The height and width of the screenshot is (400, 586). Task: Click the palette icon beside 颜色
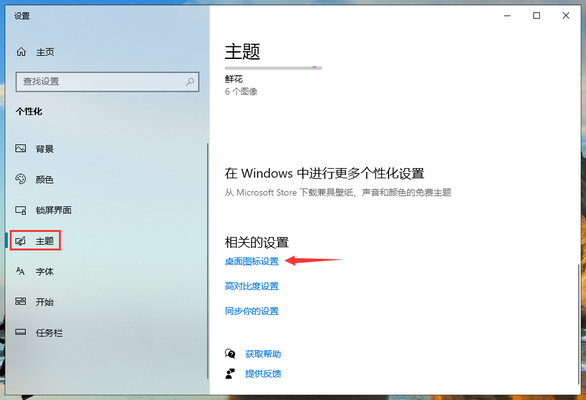click(21, 179)
